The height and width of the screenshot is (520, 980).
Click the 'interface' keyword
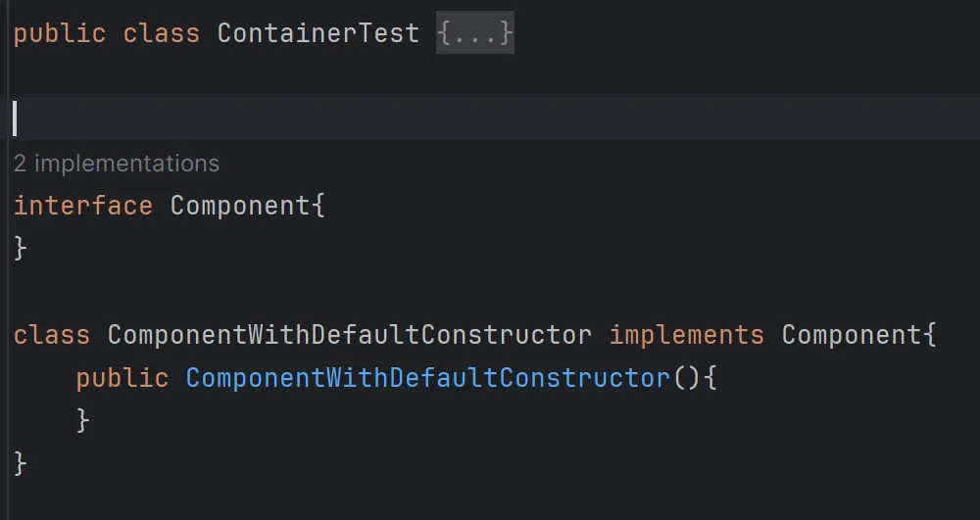(x=82, y=206)
